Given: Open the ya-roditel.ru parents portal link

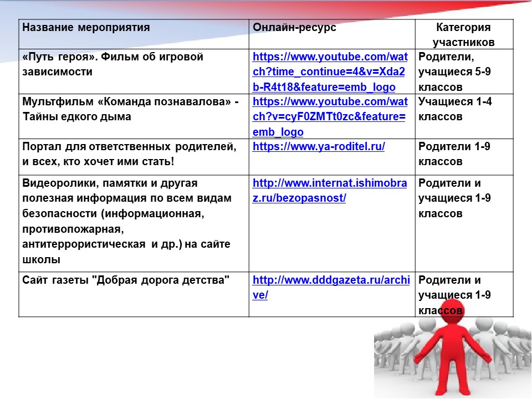Looking at the screenshot, I should click(319, 146).
